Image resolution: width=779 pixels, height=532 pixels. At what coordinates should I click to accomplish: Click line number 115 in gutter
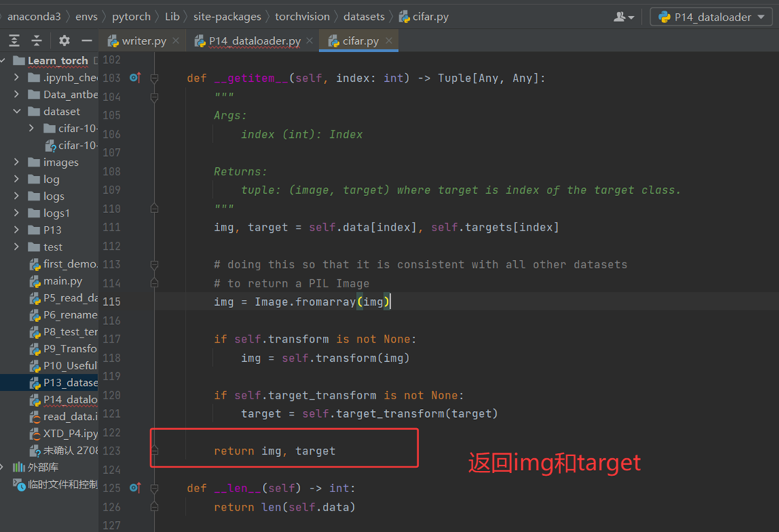coord(111,301)
